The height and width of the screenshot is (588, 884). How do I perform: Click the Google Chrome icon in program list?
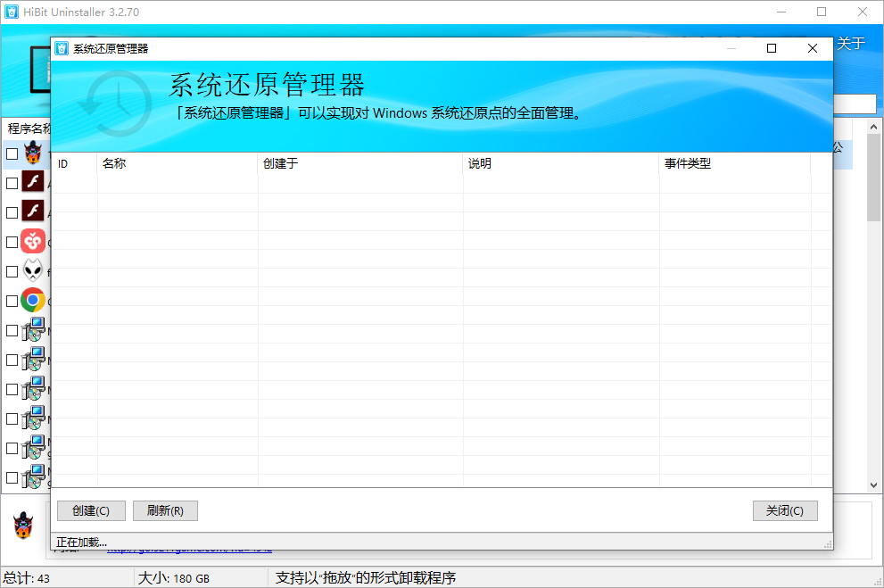(x=34, y=301)
